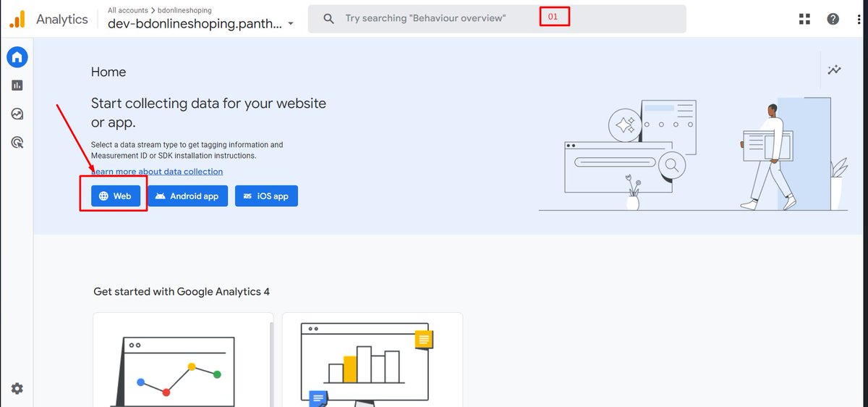Screen dimensions: 868x407
Task: Open 'Learn more about data collection' link
Action: [x=157, y=172]
